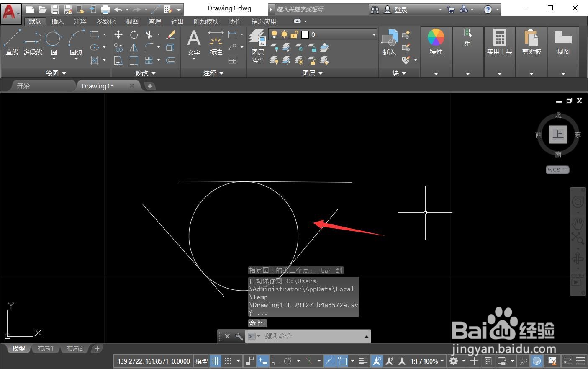Click the Pan hand icon in navigation bar

coord(578,223)
